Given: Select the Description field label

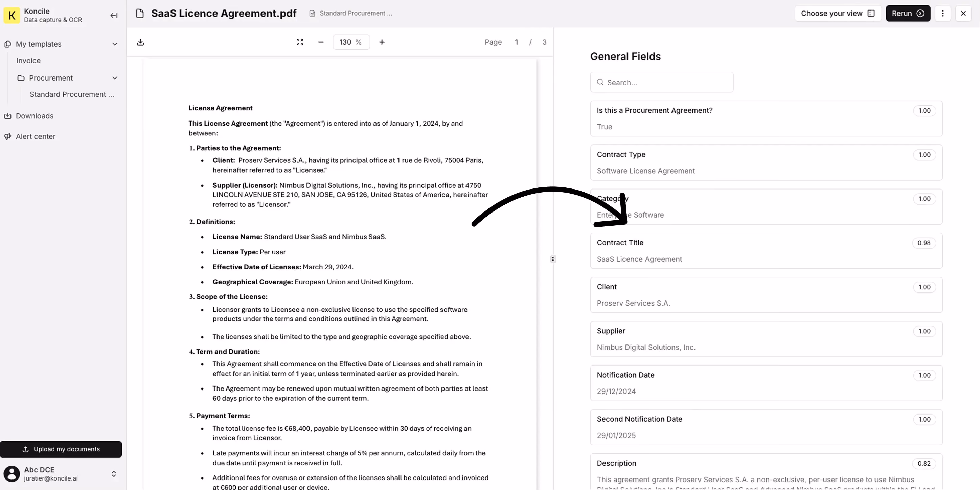Looking at the screenshot, I should coord(616,463).
